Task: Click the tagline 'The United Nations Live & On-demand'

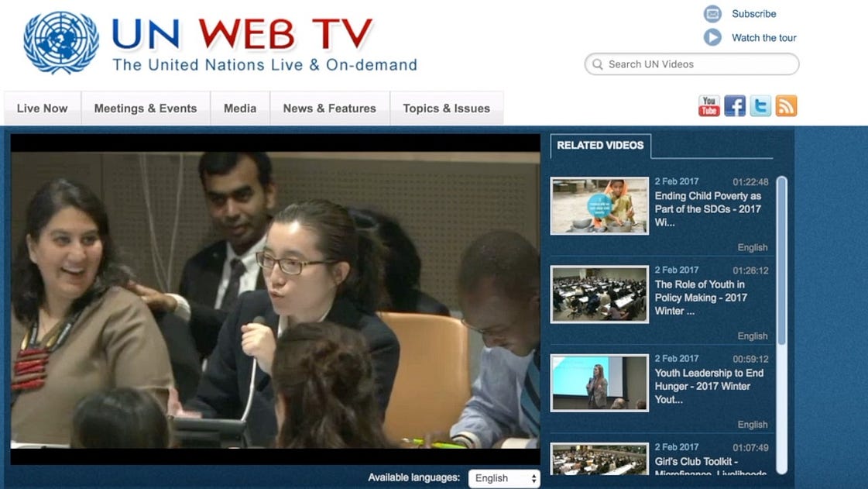Action: (x=265, y=65)
